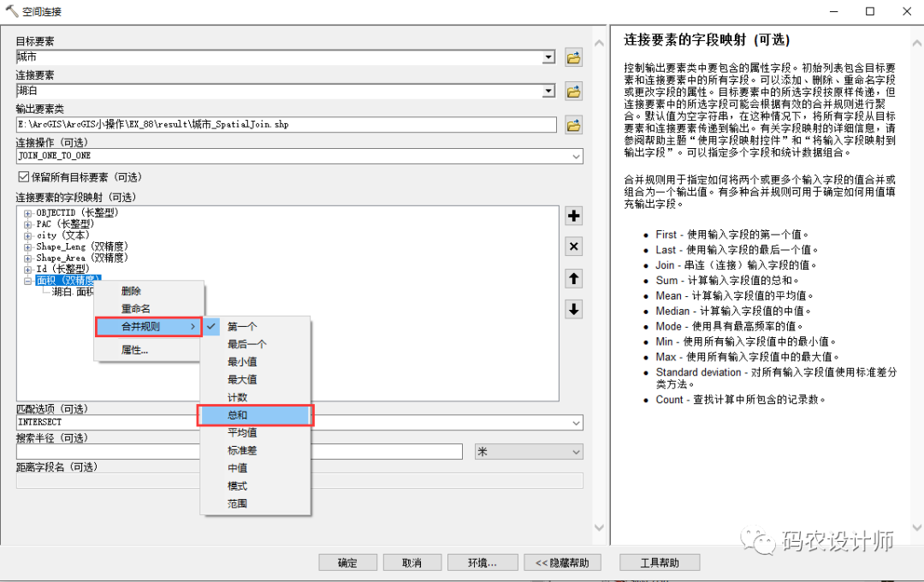Open the 匹配选项 INTERSECT dropdown

[x=576, y=423]
